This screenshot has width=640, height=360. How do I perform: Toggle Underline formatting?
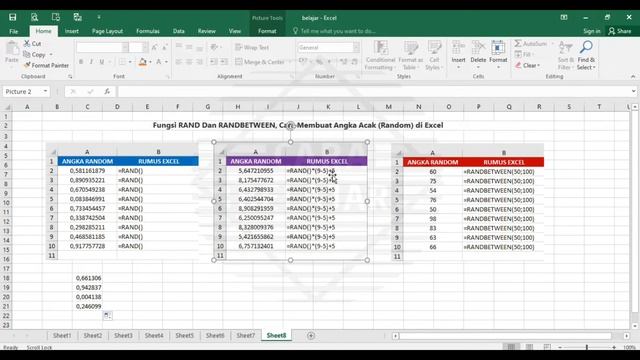pyautogui.click(x=101, y=62)
